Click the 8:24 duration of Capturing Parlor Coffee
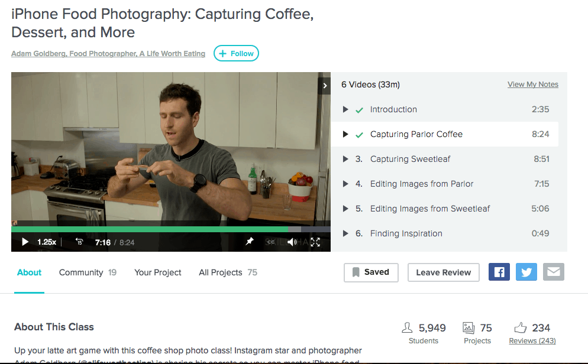588x364 pixels. tap(540, 134)
